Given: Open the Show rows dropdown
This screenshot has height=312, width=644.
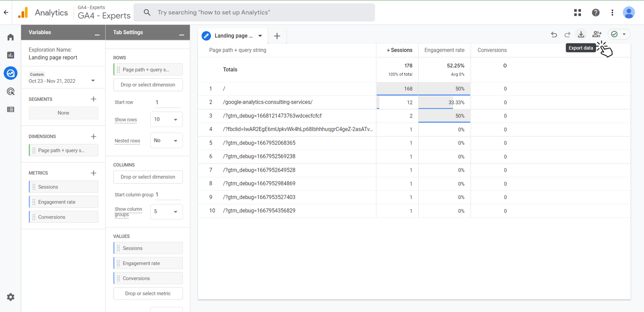Looking at the screenshot, I should click(166, 119).
